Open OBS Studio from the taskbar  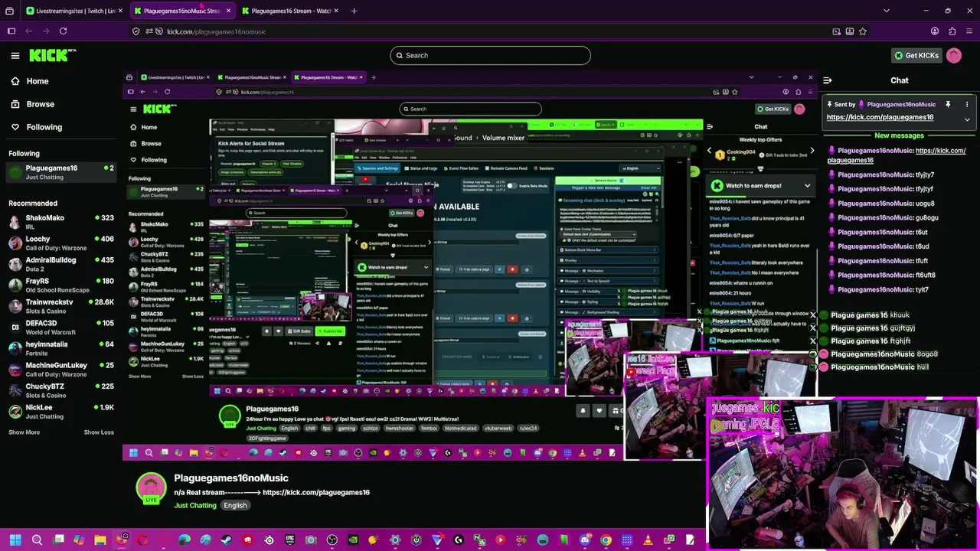[x=332, y=540]
